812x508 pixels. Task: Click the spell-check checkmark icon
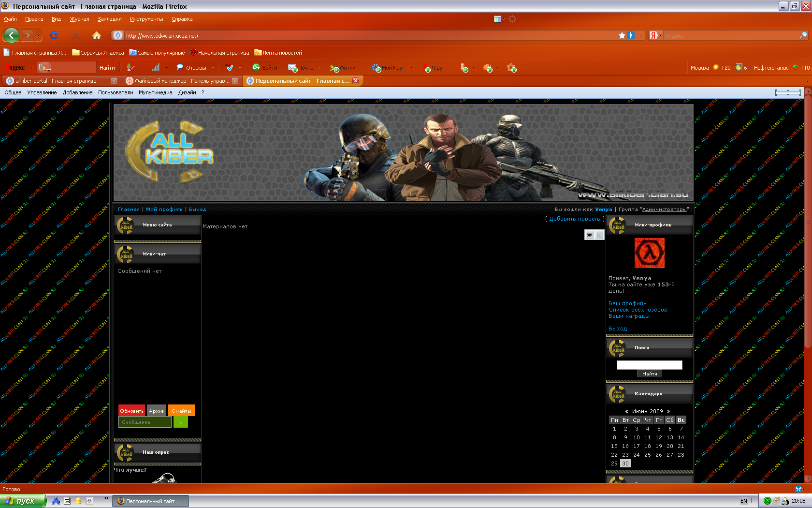point(230,68)
